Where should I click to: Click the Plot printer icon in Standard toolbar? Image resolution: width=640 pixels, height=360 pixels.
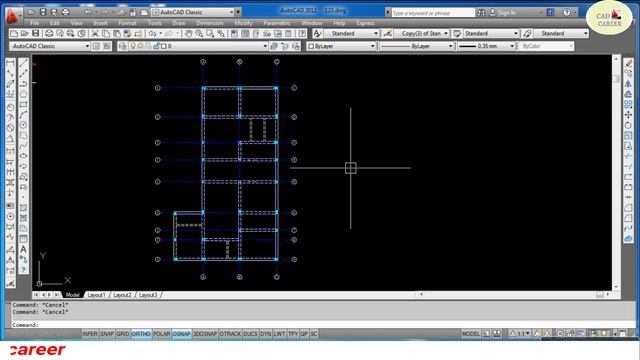click(49, 33)
